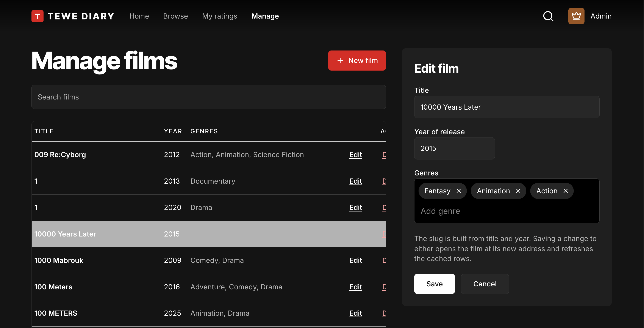Open the Browse nav item
The height and width of the screenshot is (328, 644).
tap(175, 16)
